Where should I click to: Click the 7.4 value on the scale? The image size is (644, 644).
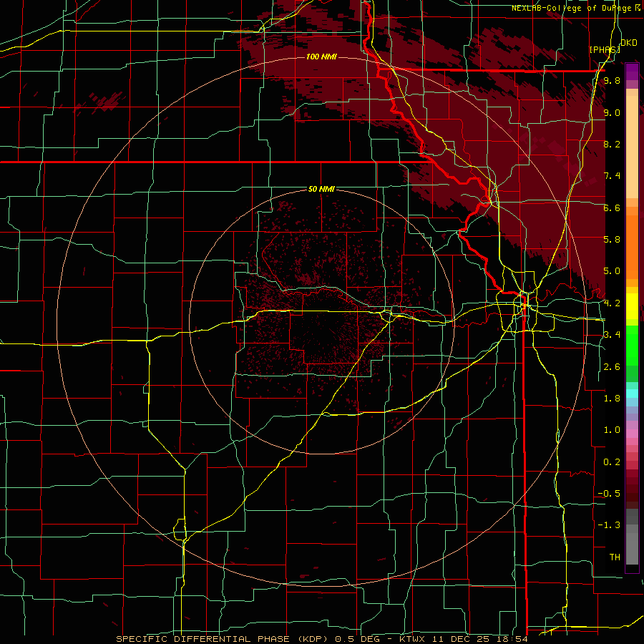(x=612, y=176)
